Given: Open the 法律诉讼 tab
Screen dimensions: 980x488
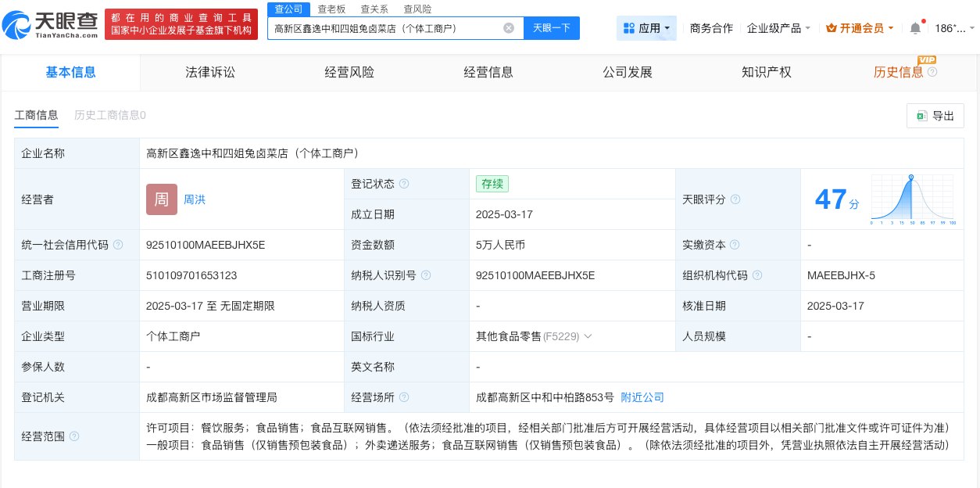Looking at the screenshot, I should tap(210, 72).
